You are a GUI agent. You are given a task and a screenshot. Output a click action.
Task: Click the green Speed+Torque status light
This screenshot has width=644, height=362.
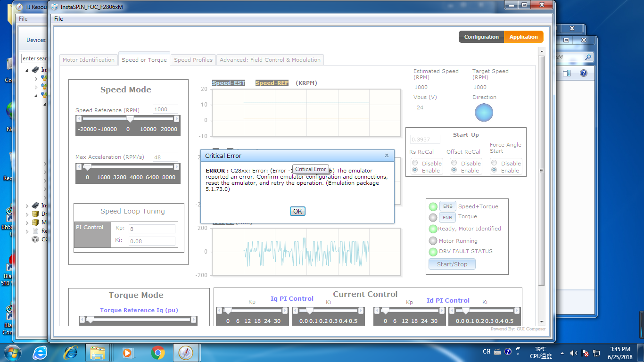(433, 206)
